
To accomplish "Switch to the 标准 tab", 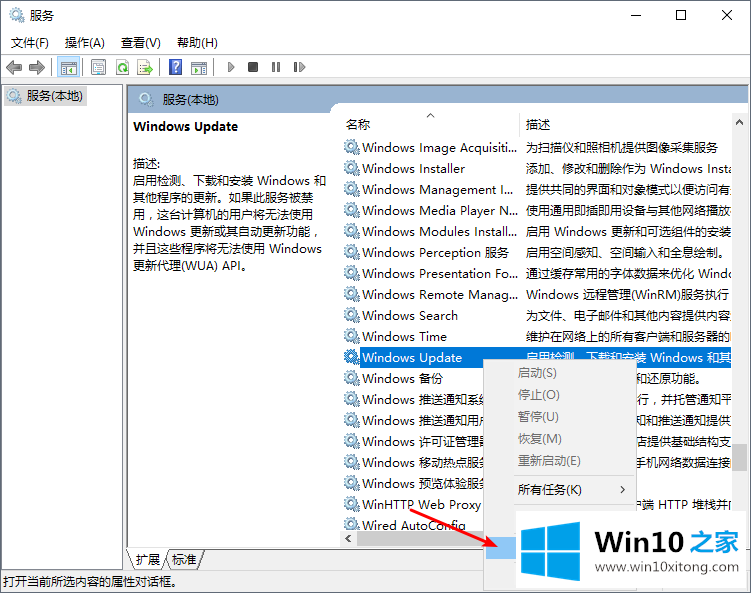I will point(184,559).
